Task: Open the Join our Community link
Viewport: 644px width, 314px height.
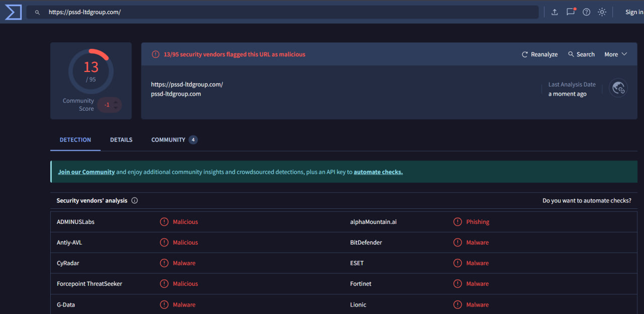Action: click(x=86, y=172)
